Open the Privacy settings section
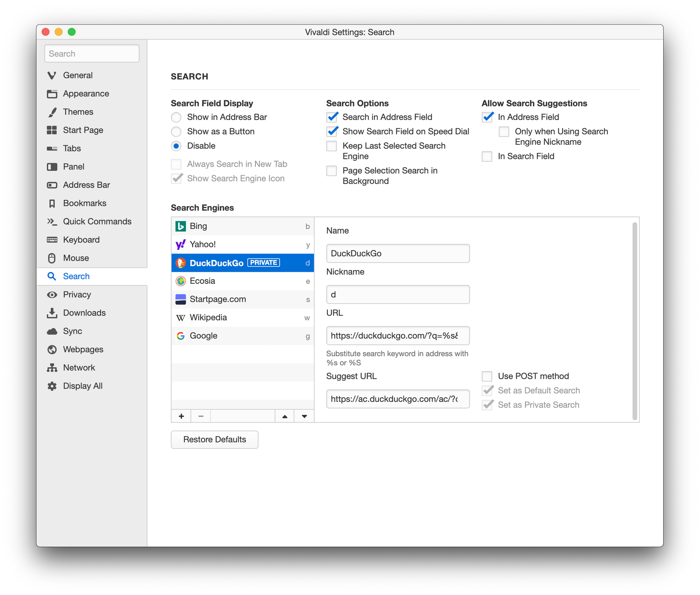Viewport: 700px width, 595px height. click(77, 295)
